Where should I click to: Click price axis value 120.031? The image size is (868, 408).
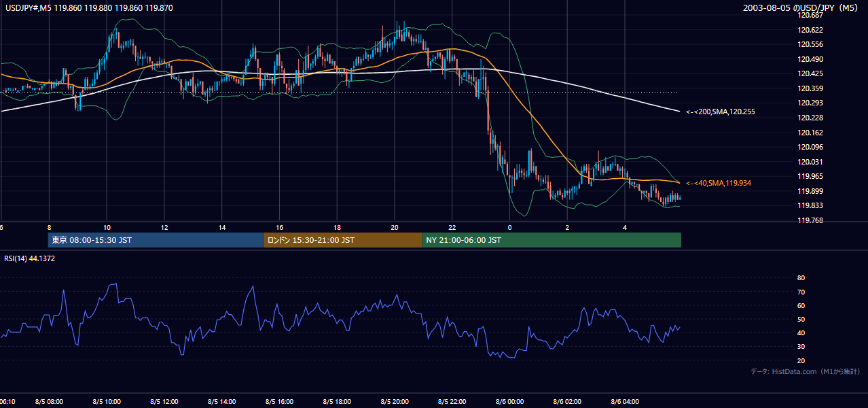(x=812, y=162)
